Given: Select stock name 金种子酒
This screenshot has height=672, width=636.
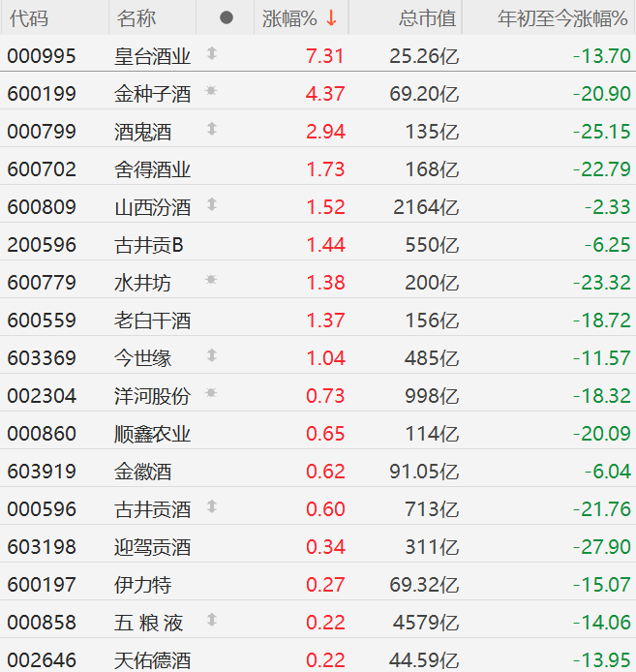Looking at the screenshot, I should click(153, 94).
